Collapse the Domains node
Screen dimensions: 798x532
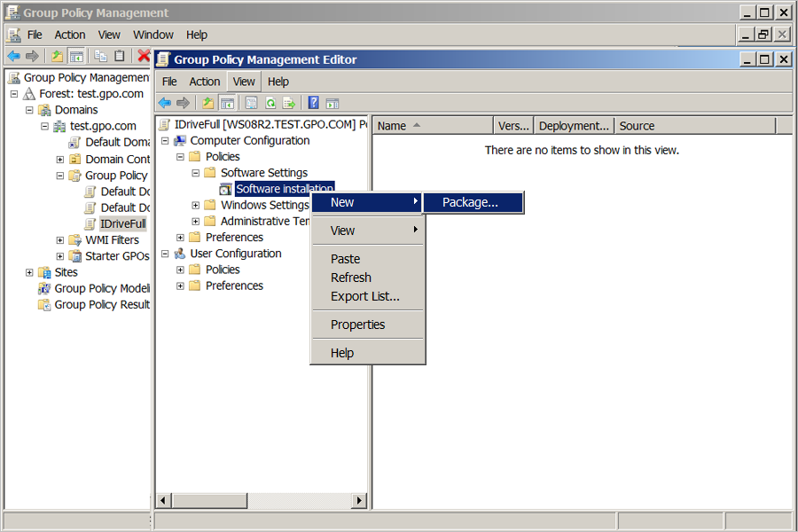pos(29,110)
